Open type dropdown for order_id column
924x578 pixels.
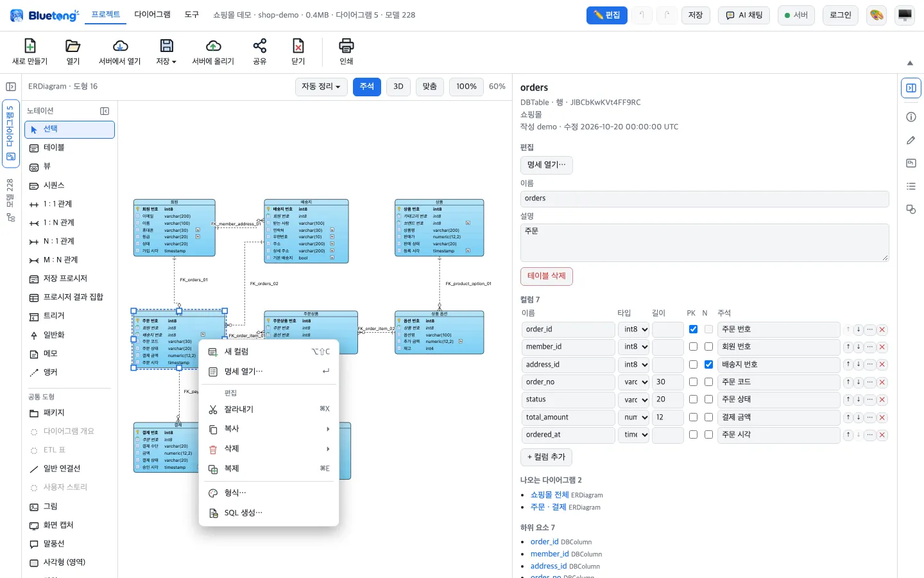point(634,329)
